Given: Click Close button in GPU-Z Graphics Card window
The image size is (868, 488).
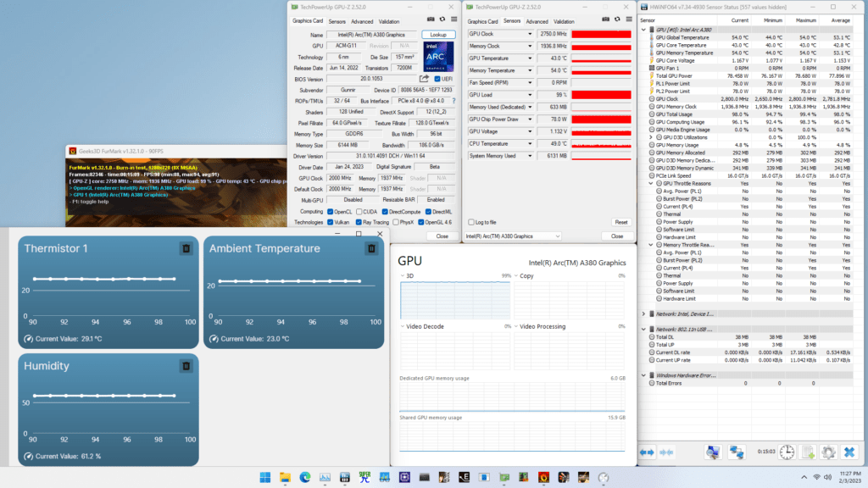Looking at the screenshot, I should coord(442,236).
